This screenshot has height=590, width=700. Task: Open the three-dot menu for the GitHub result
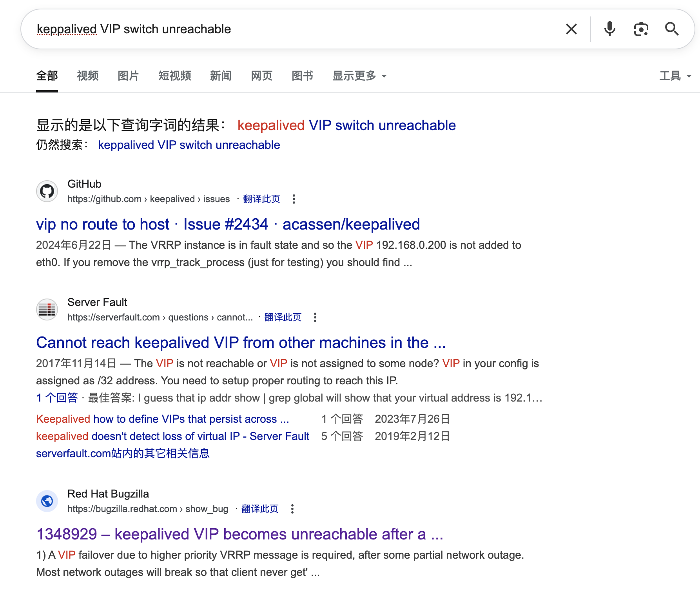click(x=294, y=199)
